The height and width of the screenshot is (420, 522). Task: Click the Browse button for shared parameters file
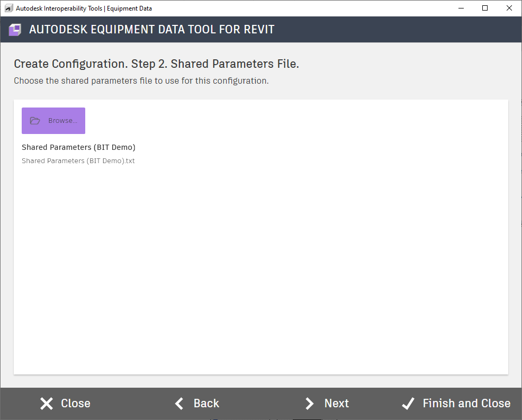coord(53,121)
